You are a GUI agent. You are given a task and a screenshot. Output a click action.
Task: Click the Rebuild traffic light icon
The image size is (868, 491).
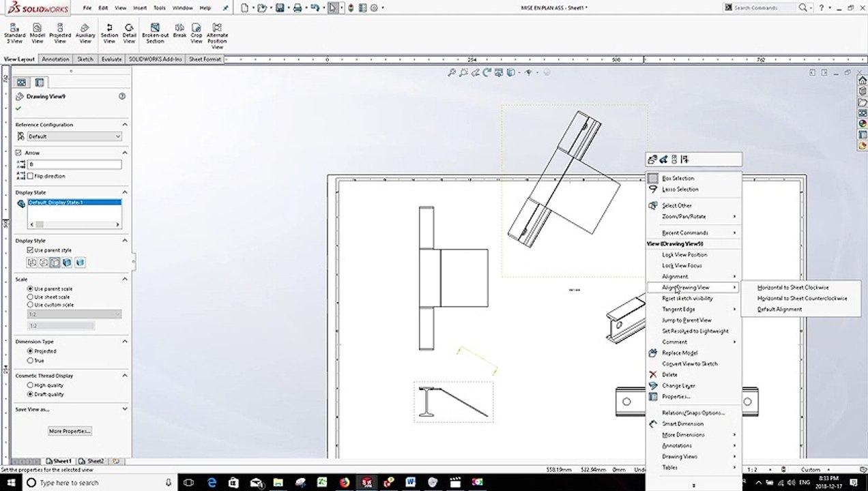tap(351, 8)
